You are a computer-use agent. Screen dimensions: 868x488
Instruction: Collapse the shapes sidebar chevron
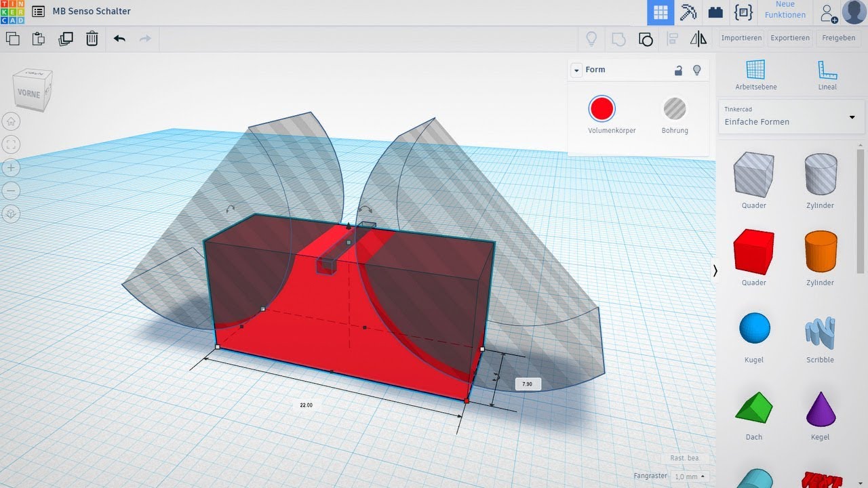coord(715,271)
